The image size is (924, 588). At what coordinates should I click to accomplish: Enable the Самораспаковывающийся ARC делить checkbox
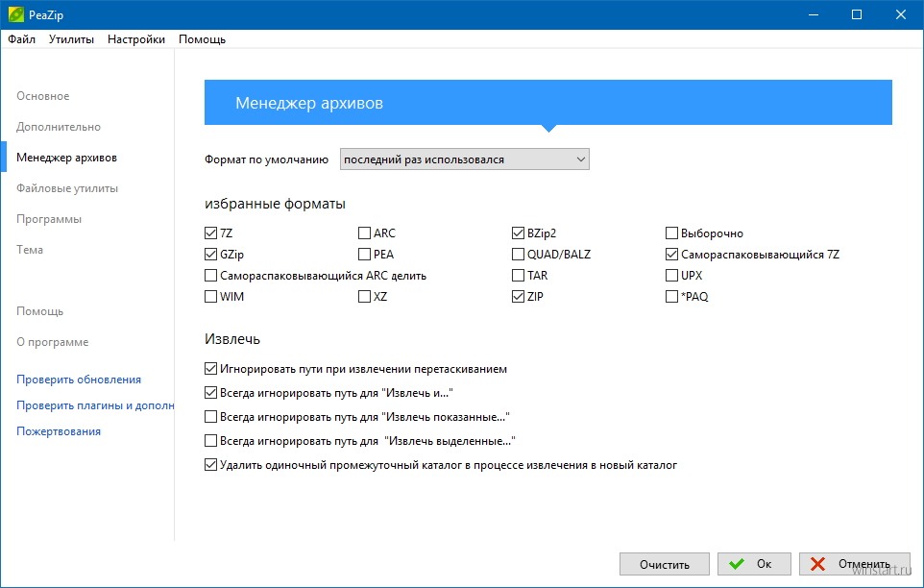(211, 276)
